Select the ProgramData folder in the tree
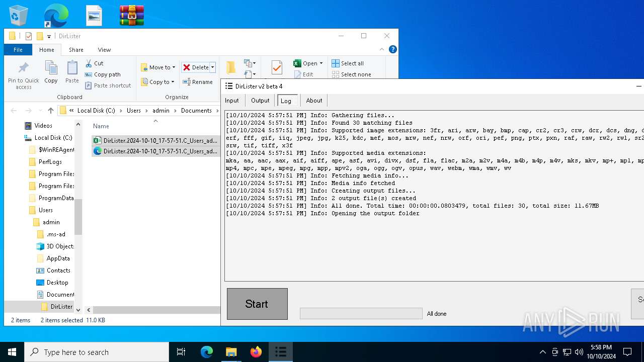The width and height of the screenshot is (644, 362). [x=51, y=198]
